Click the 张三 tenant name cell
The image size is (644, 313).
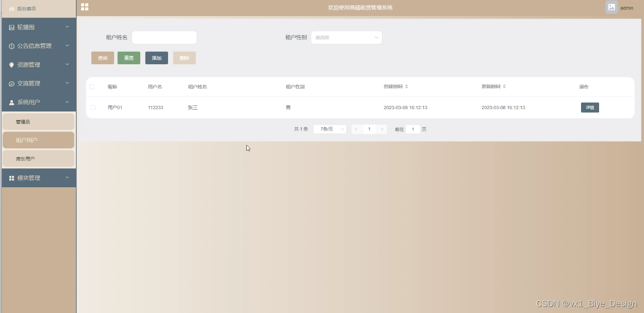pos(193,108)
